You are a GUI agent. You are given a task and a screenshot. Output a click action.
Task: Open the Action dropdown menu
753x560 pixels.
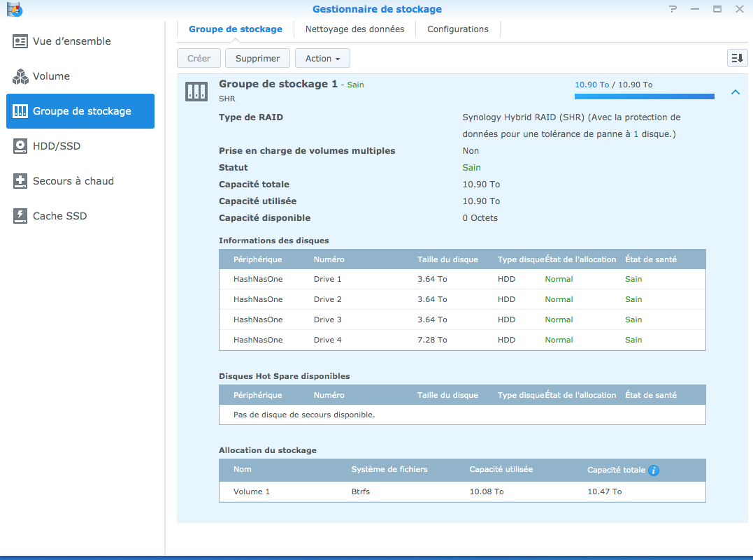tap(322, 59)
